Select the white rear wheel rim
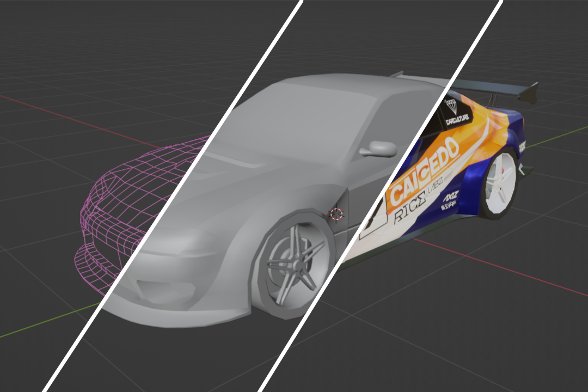Image resolution: width=588 pixels, height=392 pixels. point(501,184)
